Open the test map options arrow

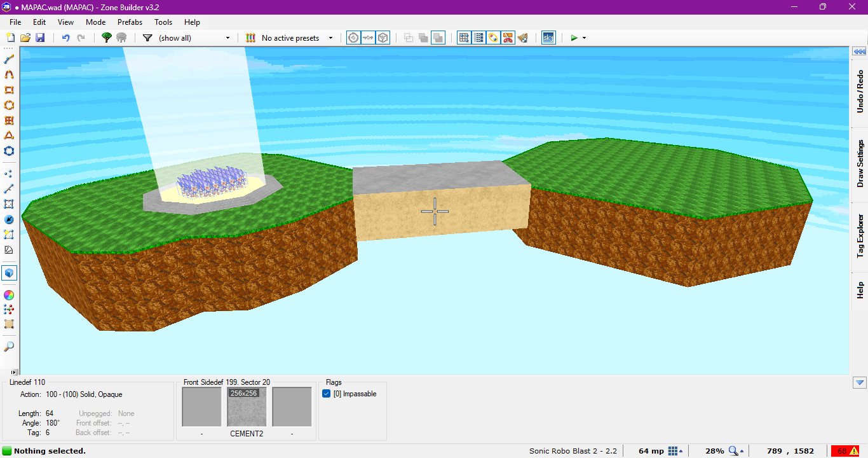584,38
